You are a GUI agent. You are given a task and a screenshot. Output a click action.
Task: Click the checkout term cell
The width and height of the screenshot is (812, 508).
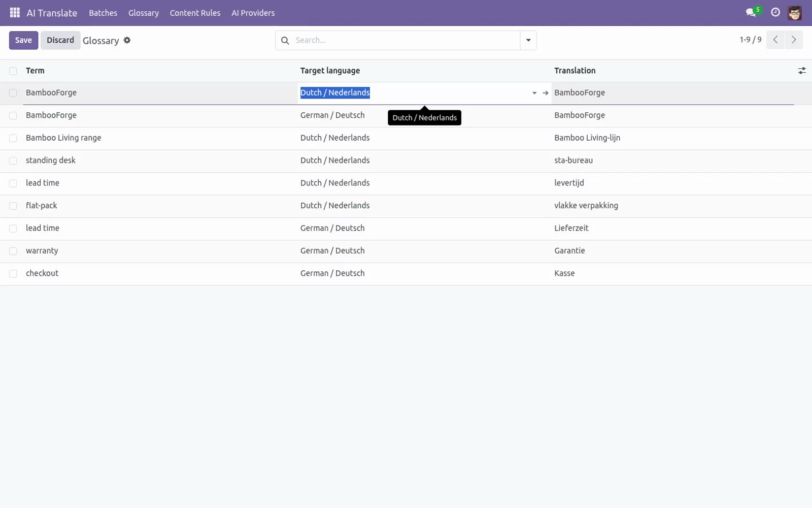[42, 273]
